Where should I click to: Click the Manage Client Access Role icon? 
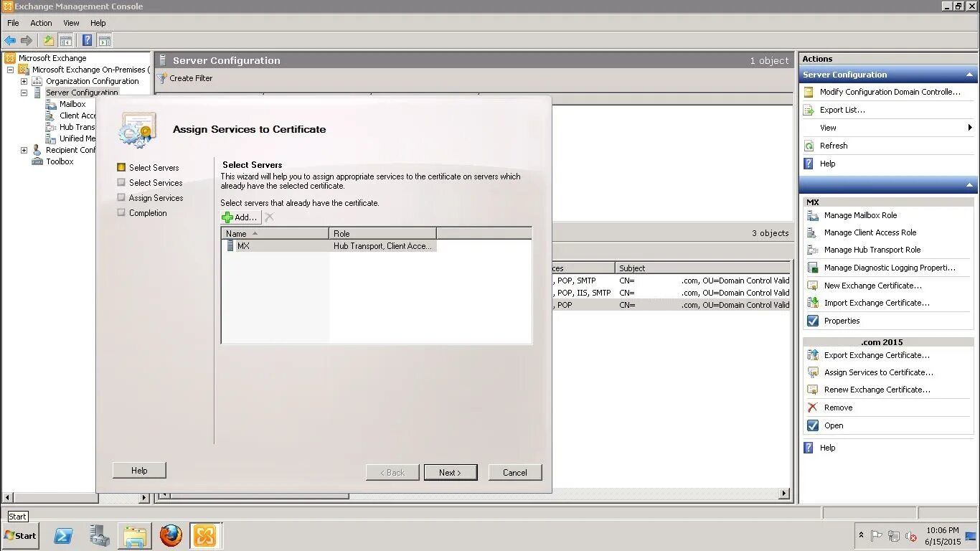click(x=812, y=232)
